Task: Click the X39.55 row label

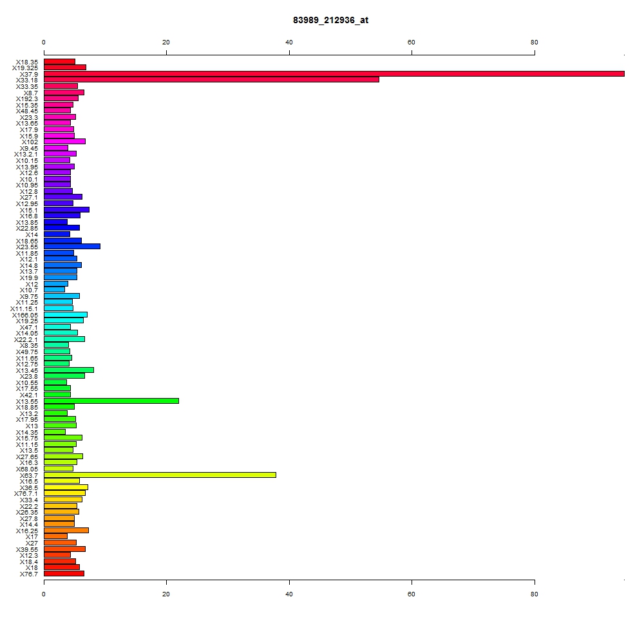Action: point(26,549)
